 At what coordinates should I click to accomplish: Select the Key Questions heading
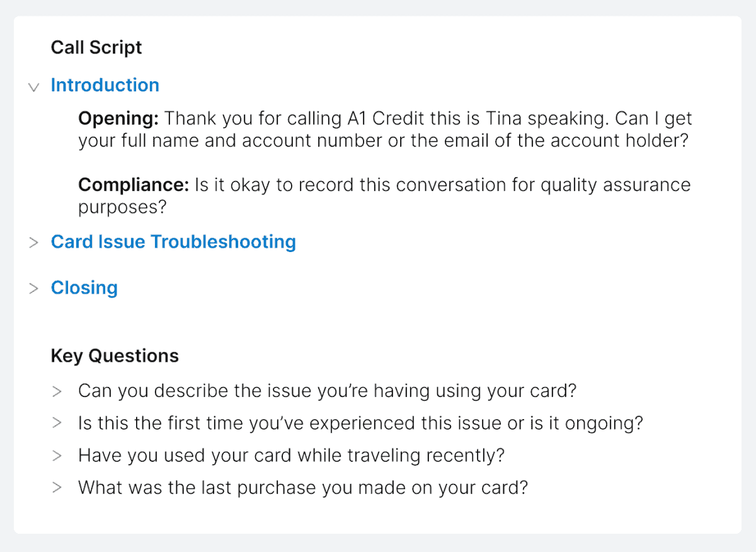pyautogui.click(x=115, y=356)
